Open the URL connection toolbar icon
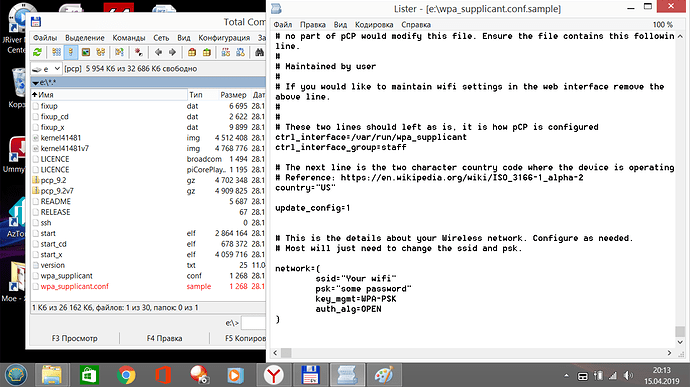The image size is (690, 387). point(240,52)
